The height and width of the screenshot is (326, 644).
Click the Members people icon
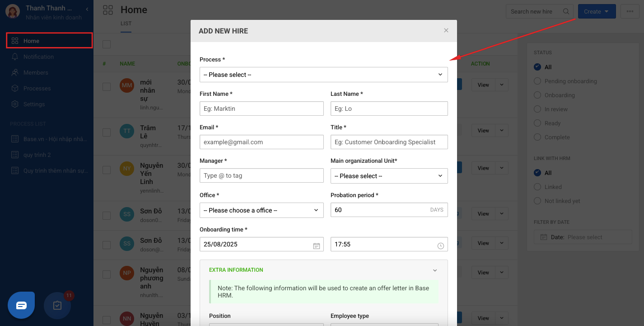click(x=15, y=72)
